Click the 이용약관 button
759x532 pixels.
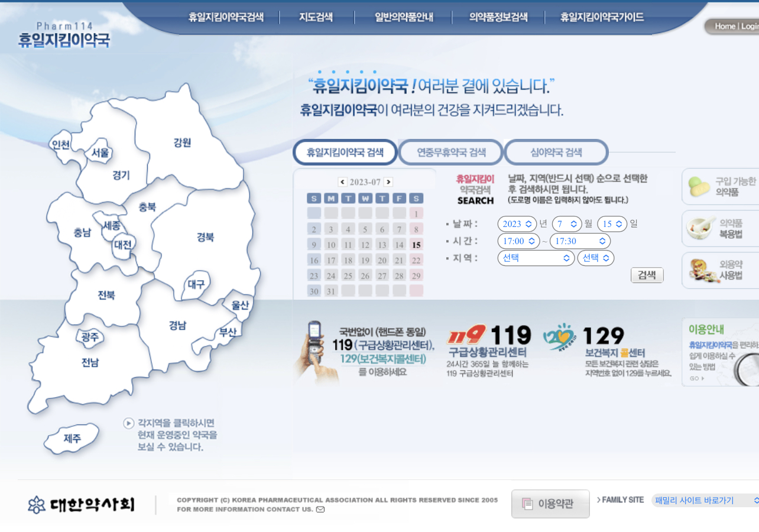click(x=550, y=504)
